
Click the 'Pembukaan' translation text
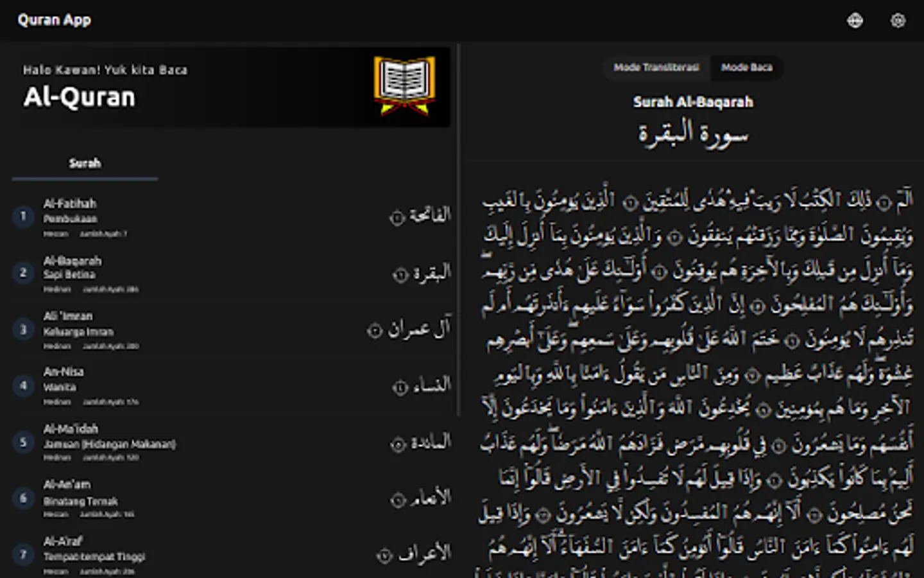70,219
